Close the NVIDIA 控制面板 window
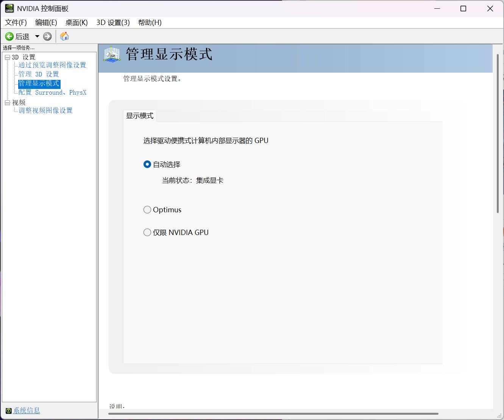This screenshot has height=420, width=504. [490, 8]
